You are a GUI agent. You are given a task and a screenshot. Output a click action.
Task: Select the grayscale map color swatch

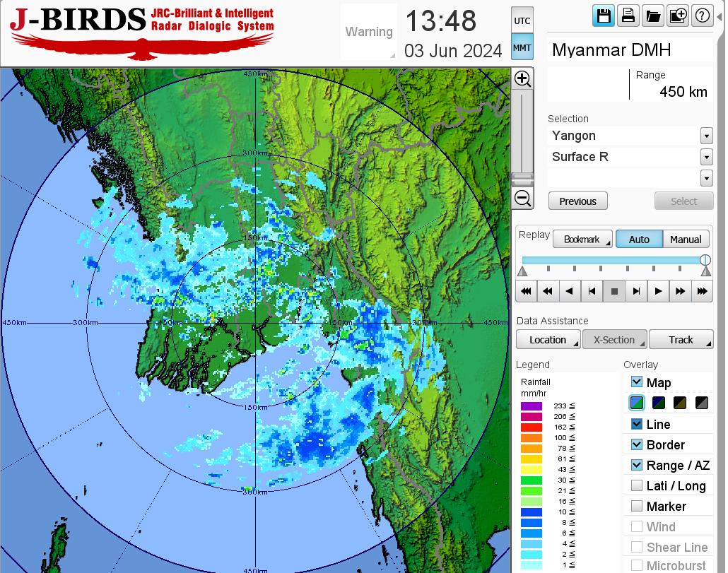(x=702, y=403)
